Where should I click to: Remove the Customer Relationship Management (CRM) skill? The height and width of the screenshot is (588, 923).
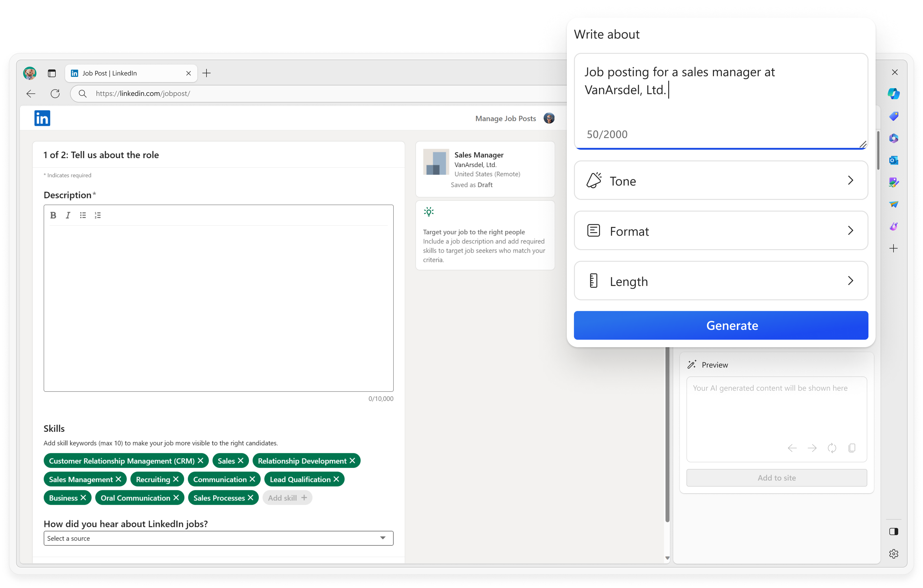pos(200,461)
